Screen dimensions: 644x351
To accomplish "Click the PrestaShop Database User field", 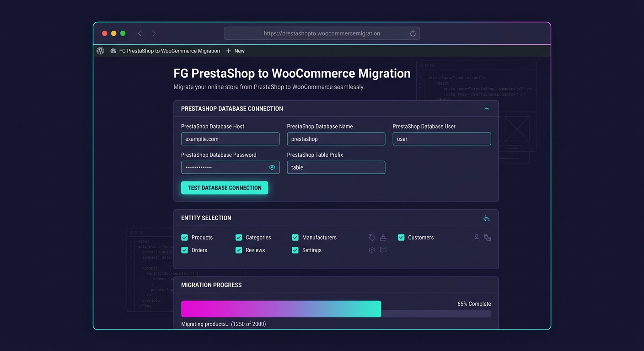I will pos(442,139).
